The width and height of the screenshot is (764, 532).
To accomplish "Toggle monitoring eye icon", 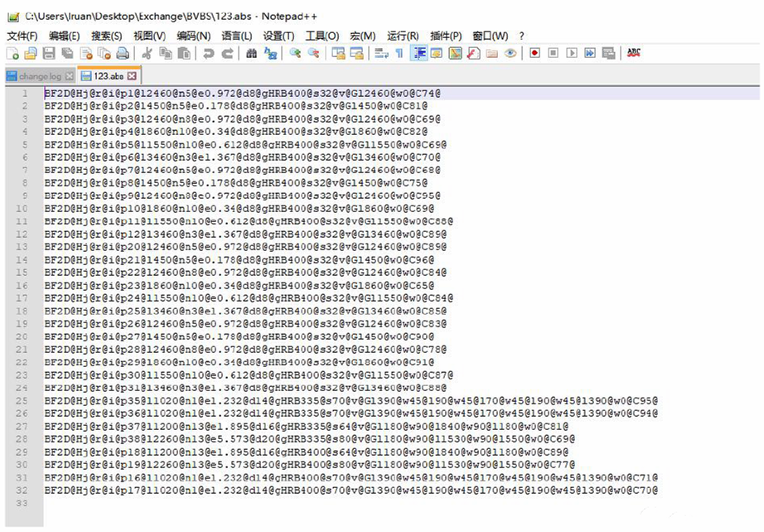I will point(510,53).
